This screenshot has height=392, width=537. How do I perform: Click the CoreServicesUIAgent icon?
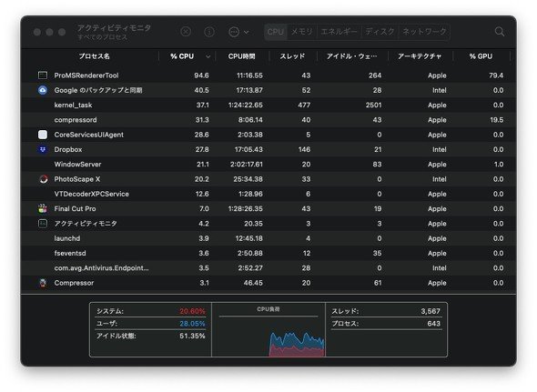(43, 135)
